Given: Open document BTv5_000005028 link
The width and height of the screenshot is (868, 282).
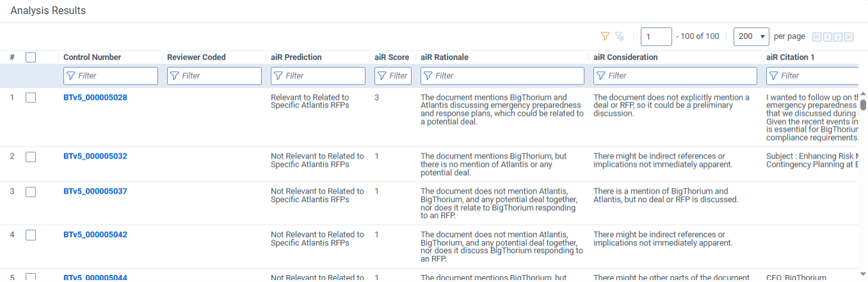Looking at the screenshot, I should tap(95, 98).
